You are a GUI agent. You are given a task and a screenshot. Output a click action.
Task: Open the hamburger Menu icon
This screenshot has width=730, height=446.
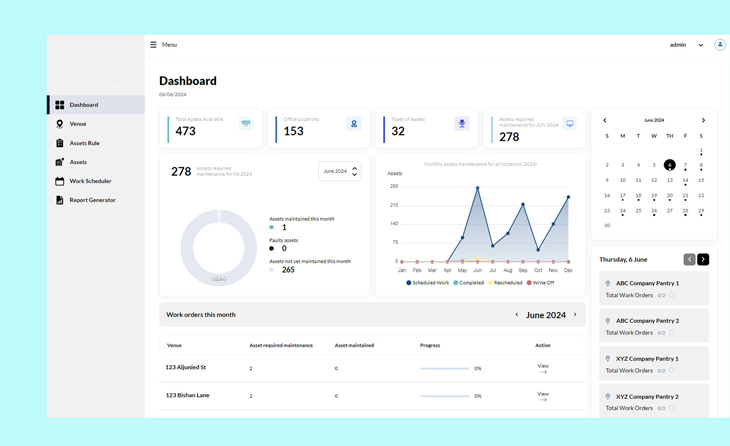pos(153,45)
